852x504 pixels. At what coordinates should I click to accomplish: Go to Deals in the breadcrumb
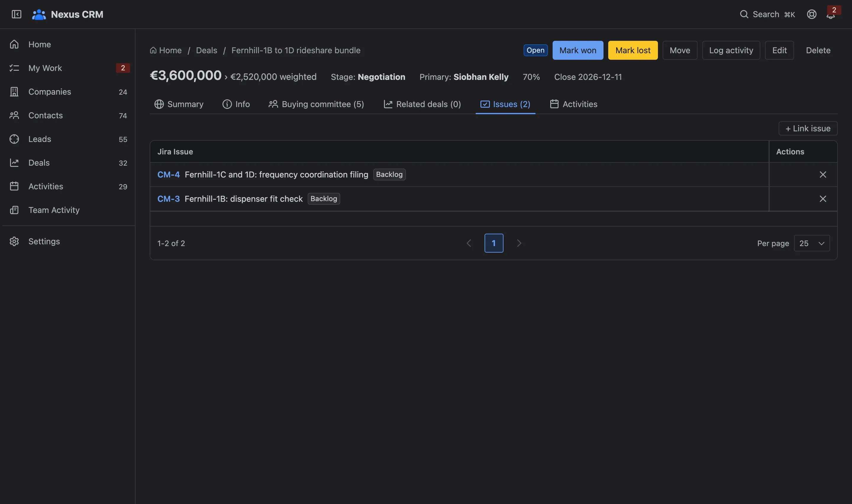point(206,50)
